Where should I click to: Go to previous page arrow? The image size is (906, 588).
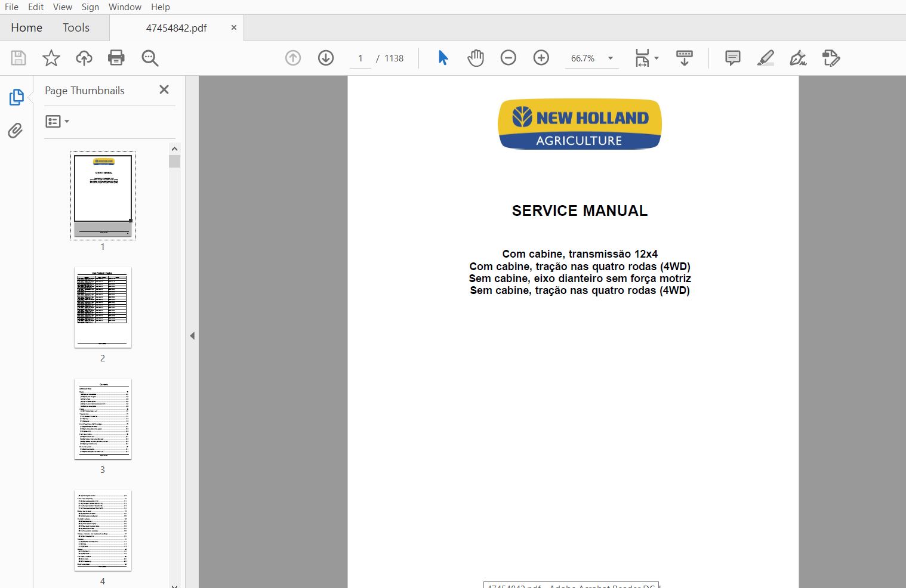pos(293,58)
